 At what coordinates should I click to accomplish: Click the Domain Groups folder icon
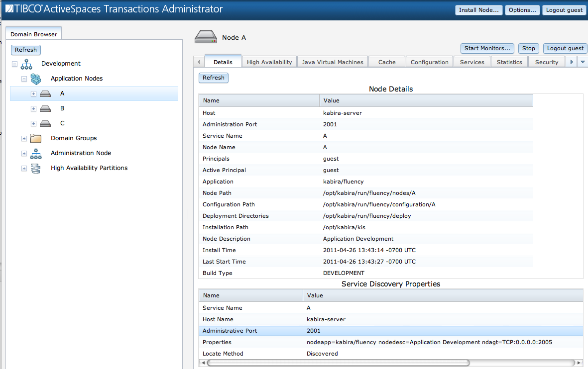click(36, 138)
